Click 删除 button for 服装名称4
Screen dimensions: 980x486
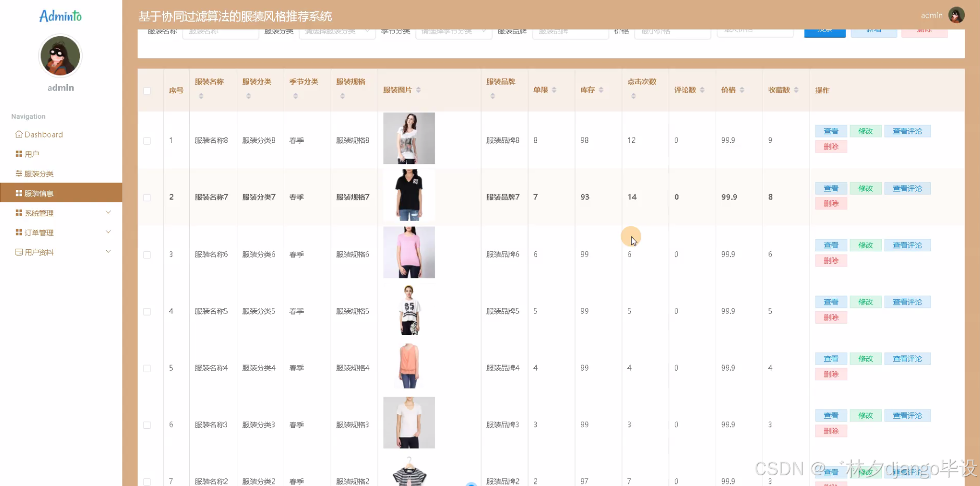pyautogui.click(x=831, y=374)
